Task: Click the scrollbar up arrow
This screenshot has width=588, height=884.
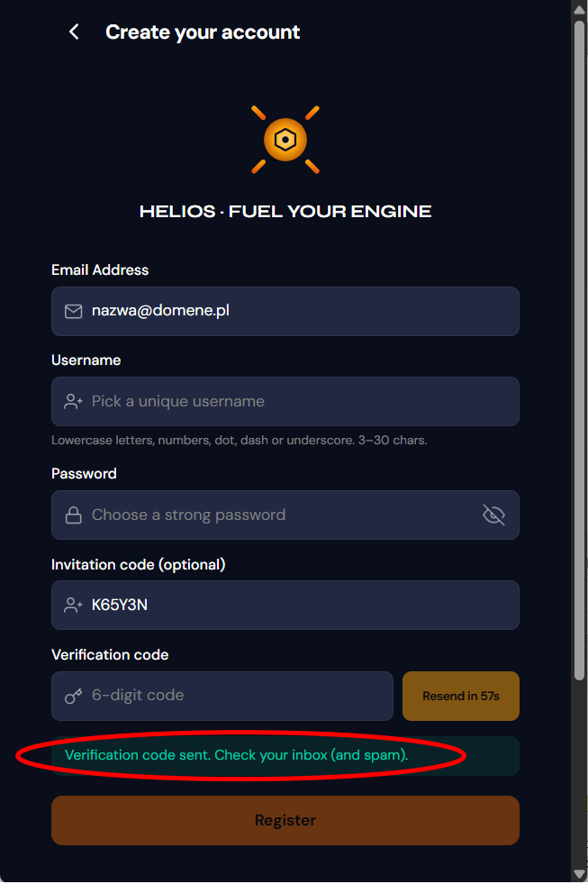Action: point(579,9)
